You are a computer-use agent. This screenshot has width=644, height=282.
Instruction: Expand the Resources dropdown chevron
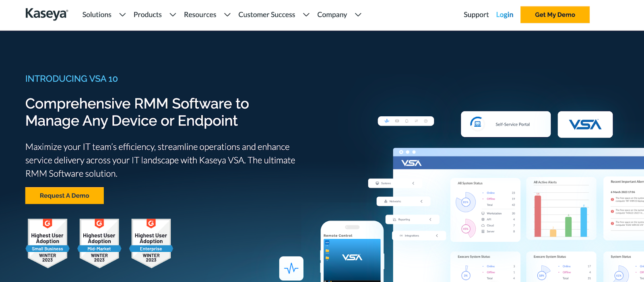pyautogui.click(x=227, y=15)
